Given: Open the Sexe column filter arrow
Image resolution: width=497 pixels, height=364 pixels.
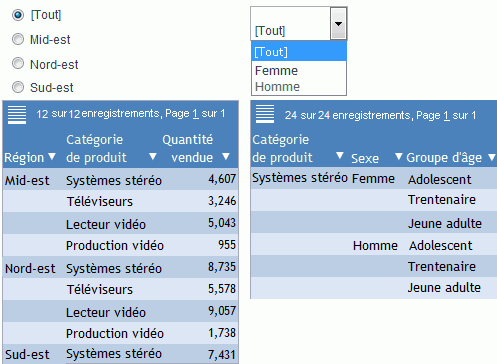Looking at the screenshot, I should click(398, 156).
